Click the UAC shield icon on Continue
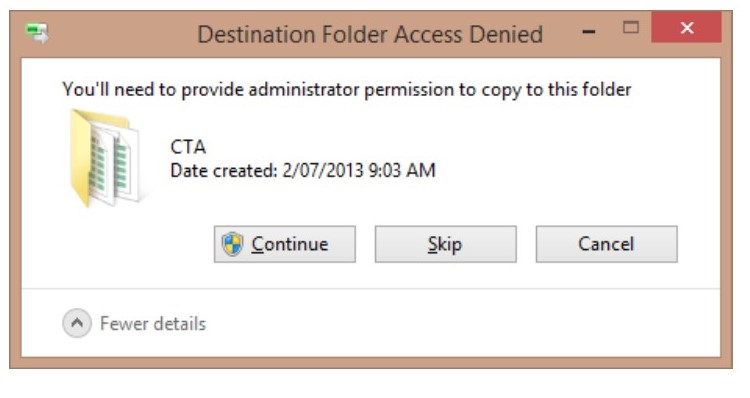This screenshot has width=750, height=398. pyautogui.click(x=232, y=244)
